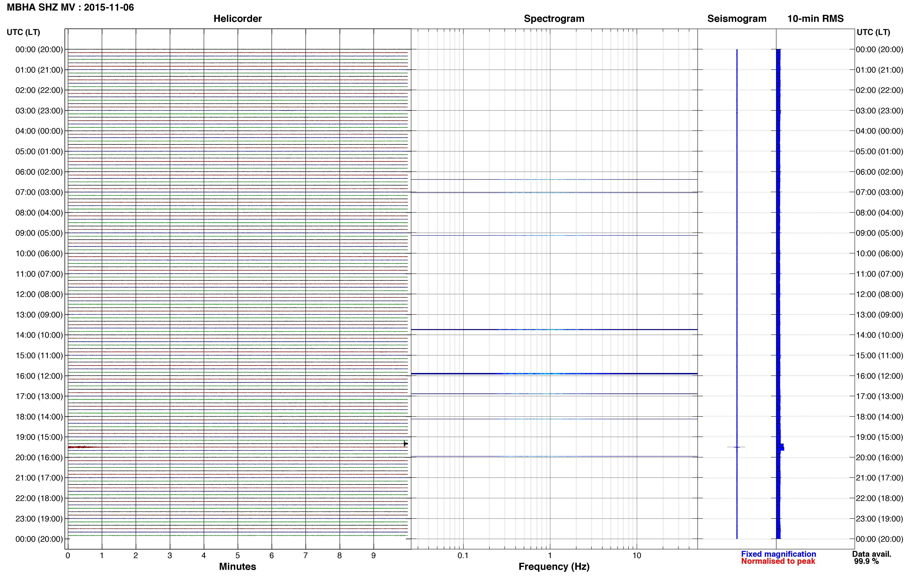
Task: Click the "0" tick label on the Minutes axis
Action: pyautogui.click(x=68, y=555)
